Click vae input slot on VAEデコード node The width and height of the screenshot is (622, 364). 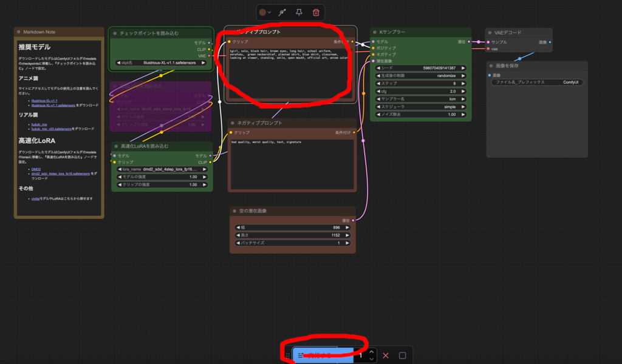click(488, 49)
